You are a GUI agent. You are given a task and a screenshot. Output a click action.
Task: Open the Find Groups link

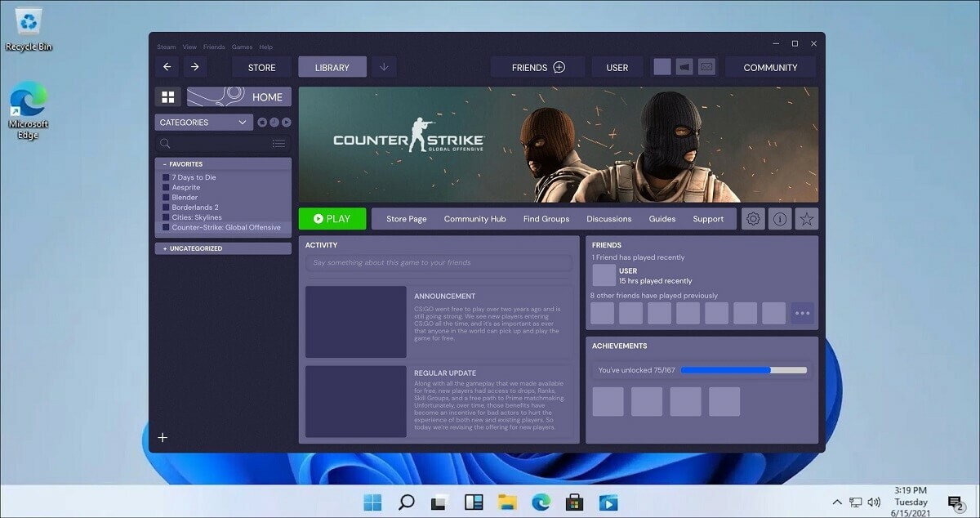click(x=546, y=219)
